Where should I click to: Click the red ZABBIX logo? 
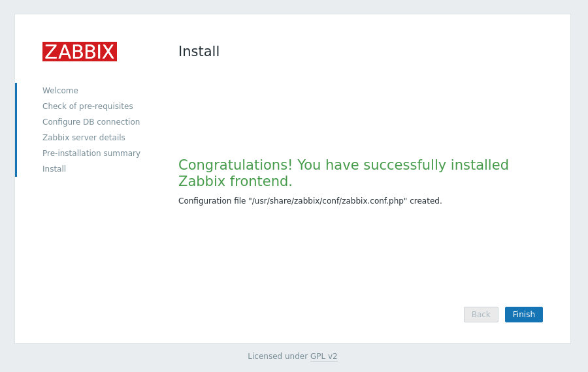click(x=80, y=52)
